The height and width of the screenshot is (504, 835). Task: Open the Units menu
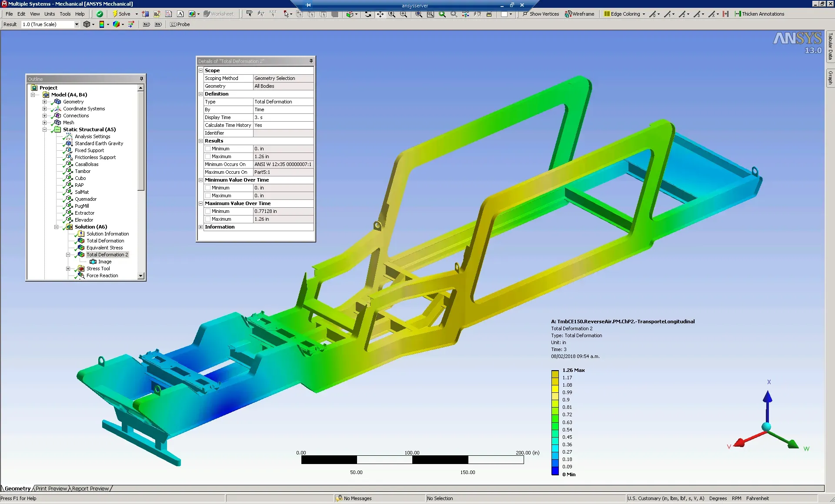click(x=50, y=14)
